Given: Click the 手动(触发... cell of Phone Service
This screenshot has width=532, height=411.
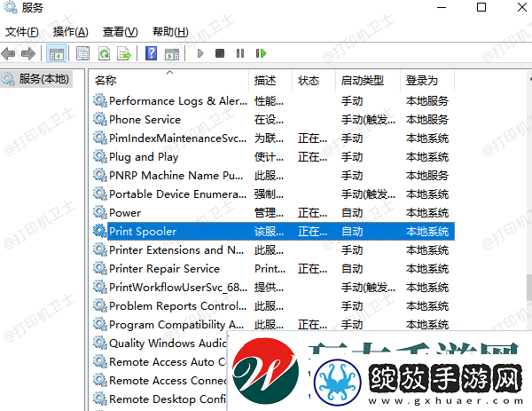Looking at the screenshot, I should point(368,120).
